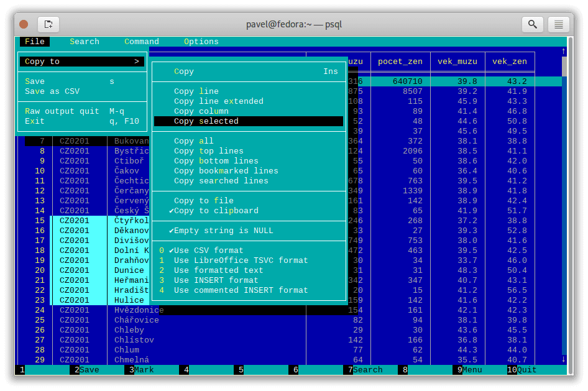Click the Save function key button
588x391 pixels.
[x=91, y=369]
